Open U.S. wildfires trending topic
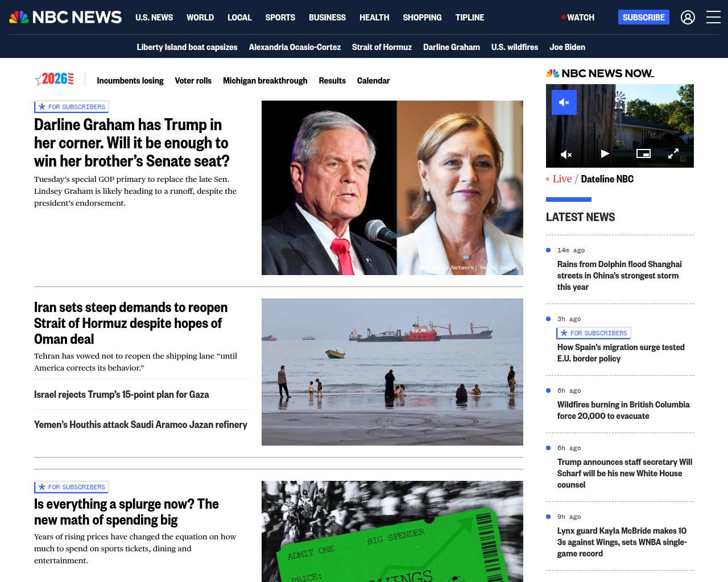 tap(515, 47)
